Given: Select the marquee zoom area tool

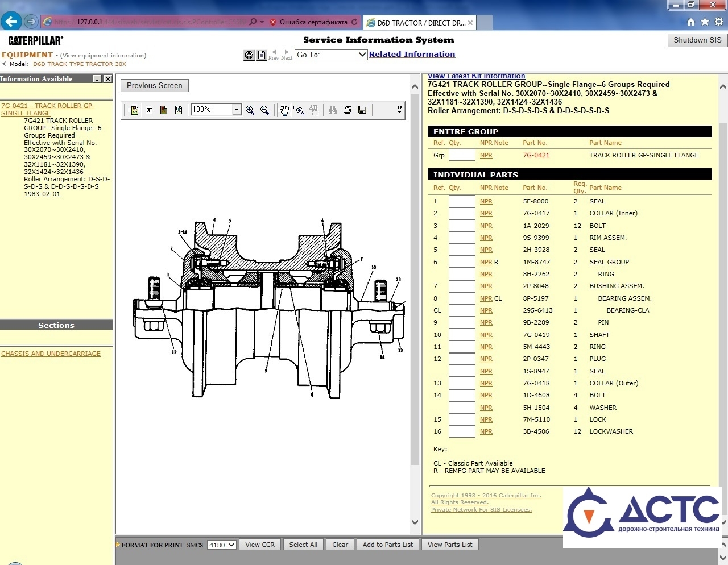Looking at the screenshot, I should click(299, 110).
